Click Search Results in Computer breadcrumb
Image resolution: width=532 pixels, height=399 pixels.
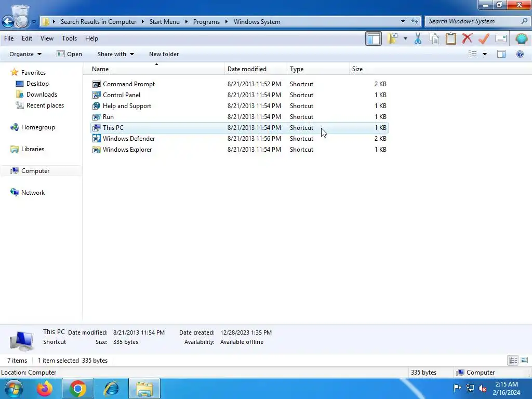click(x=98, y=22)
